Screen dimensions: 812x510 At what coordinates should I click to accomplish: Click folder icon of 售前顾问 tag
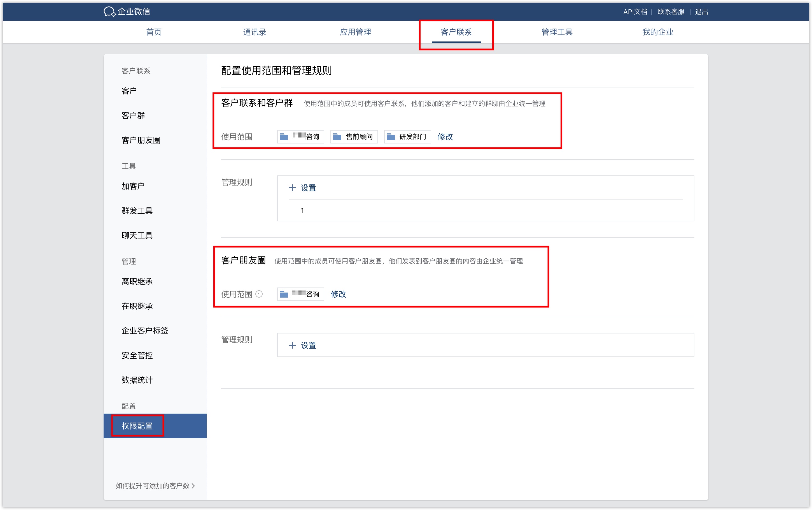click(337, 137)
